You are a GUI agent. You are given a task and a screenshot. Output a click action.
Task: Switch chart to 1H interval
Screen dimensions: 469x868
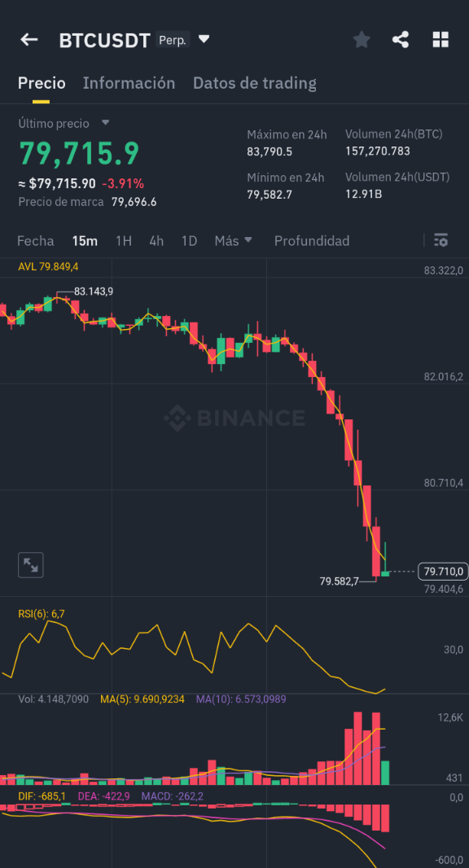(124, 241)
